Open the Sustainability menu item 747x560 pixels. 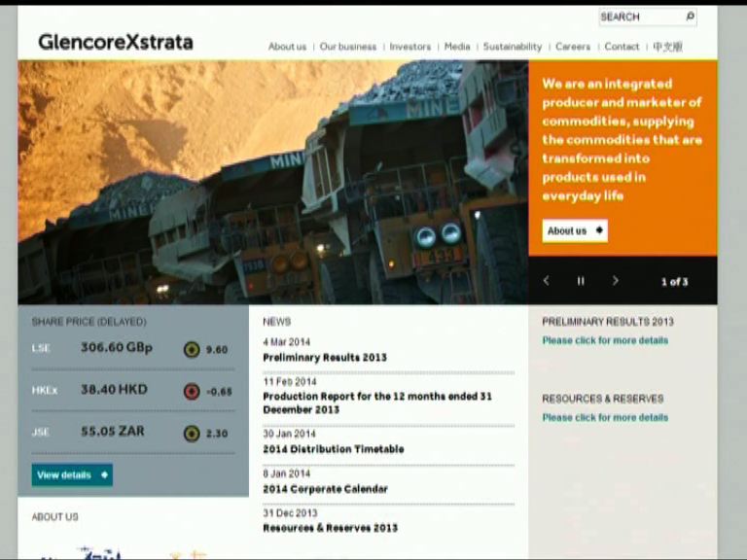(512, 47)
